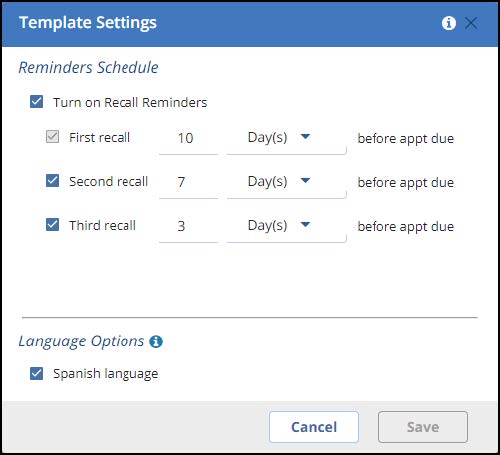
Task: Disable the Third recall checkbox
Action: coord(52,225)
